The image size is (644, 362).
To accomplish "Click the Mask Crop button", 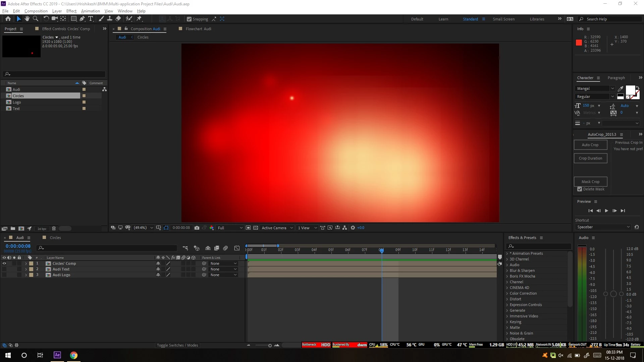I will pos(590,182).
